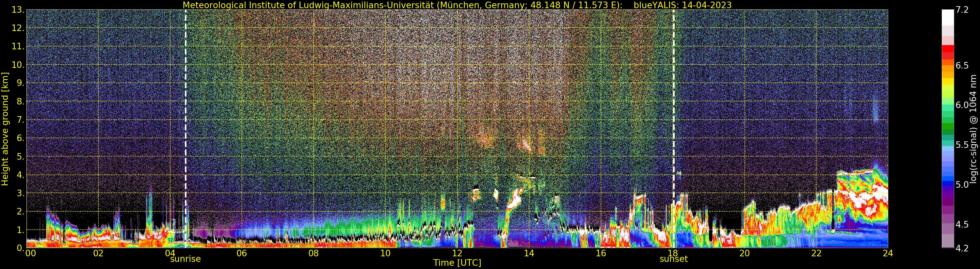Click the 5. tick on the height axis
This screenshot has height=269, width=980.
[21, 156]
